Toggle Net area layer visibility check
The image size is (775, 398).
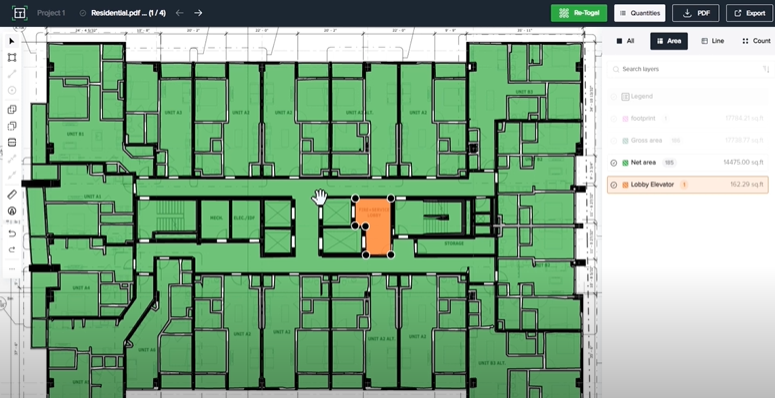[613, 163]
